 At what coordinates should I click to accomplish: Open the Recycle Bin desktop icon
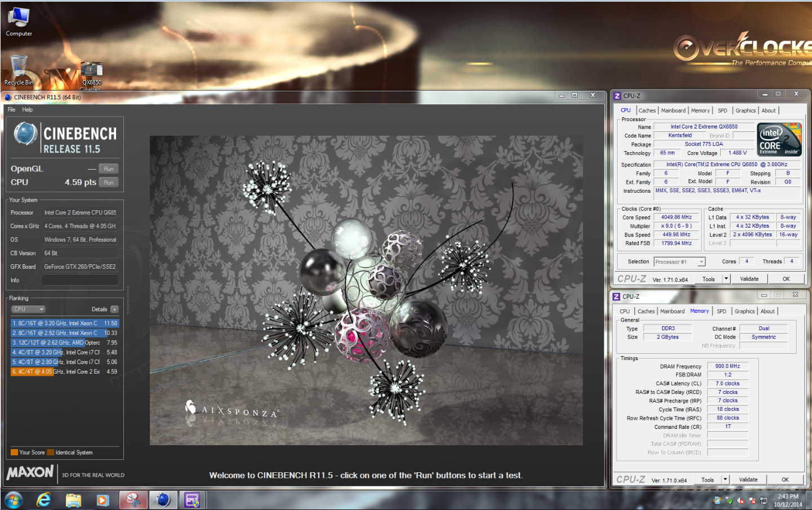(19, 70)
